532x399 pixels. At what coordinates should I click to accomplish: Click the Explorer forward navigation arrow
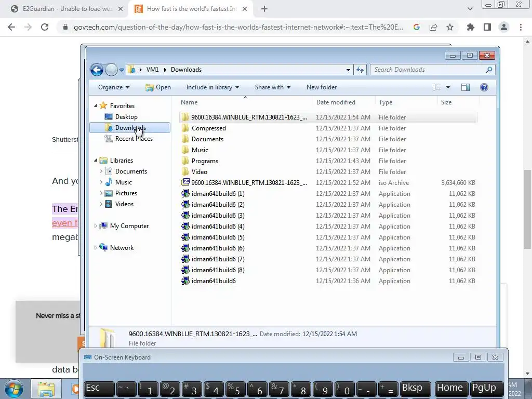pos(111,70)
